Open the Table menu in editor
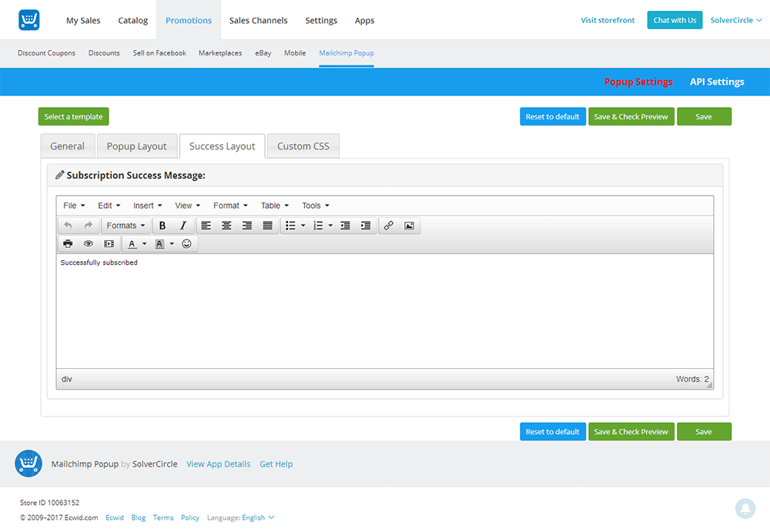The height and width of the screenshot is (532, 770). [275, 206]
